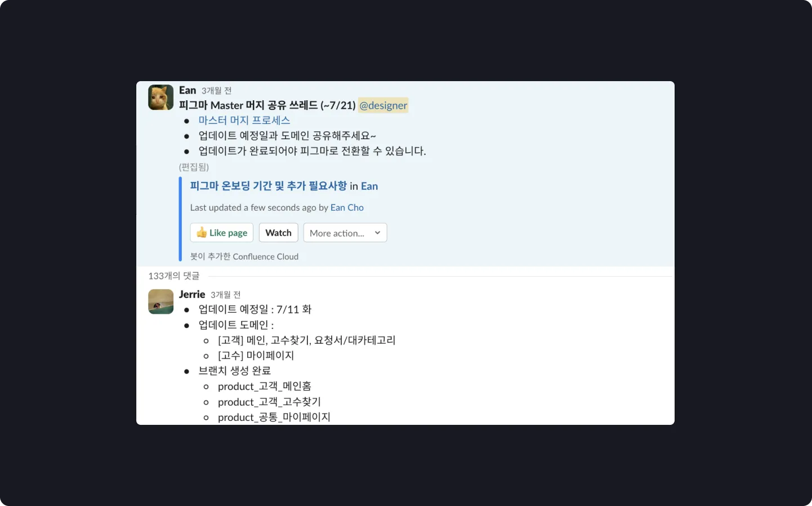Click the Like page button
The height and width of the screenshot is (506, 812).
coord(222,233)
